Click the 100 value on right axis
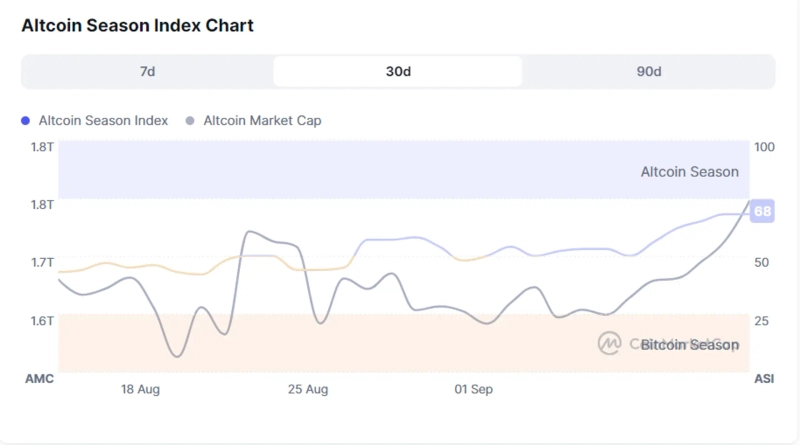800x445 pixels. [764, 147]
